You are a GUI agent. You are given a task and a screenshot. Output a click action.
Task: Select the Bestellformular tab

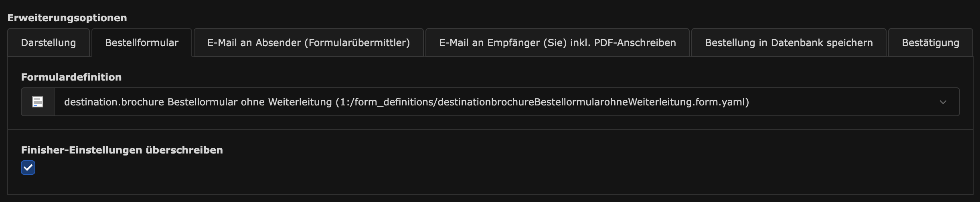(x=142, y=42)
